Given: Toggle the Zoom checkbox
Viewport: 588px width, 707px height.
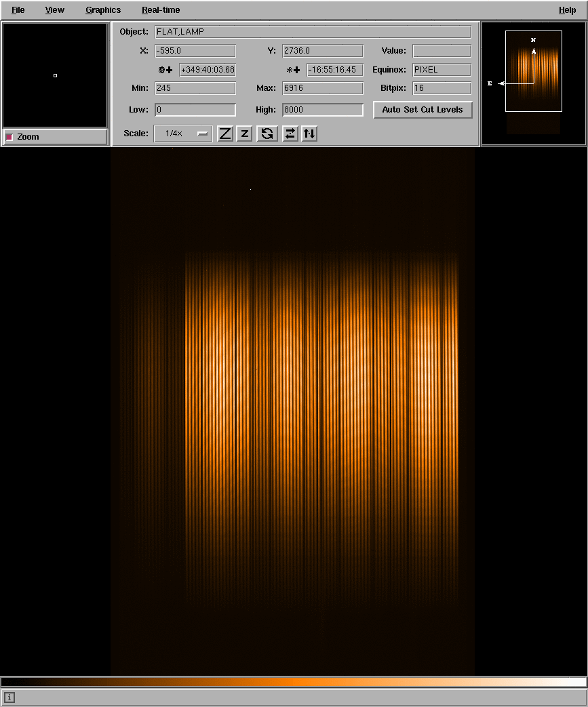Looking at the screenshot, I should tap(9, 137).
